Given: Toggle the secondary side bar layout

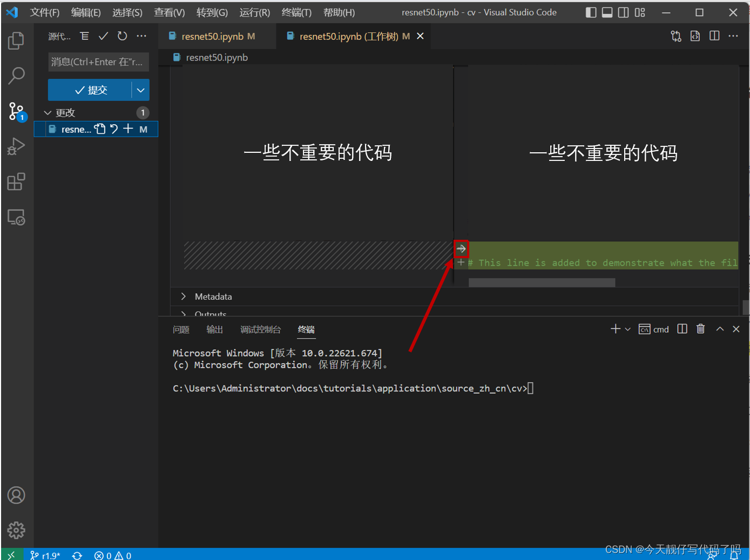Looking at the screenshot, I should click(x=624, y=12).
